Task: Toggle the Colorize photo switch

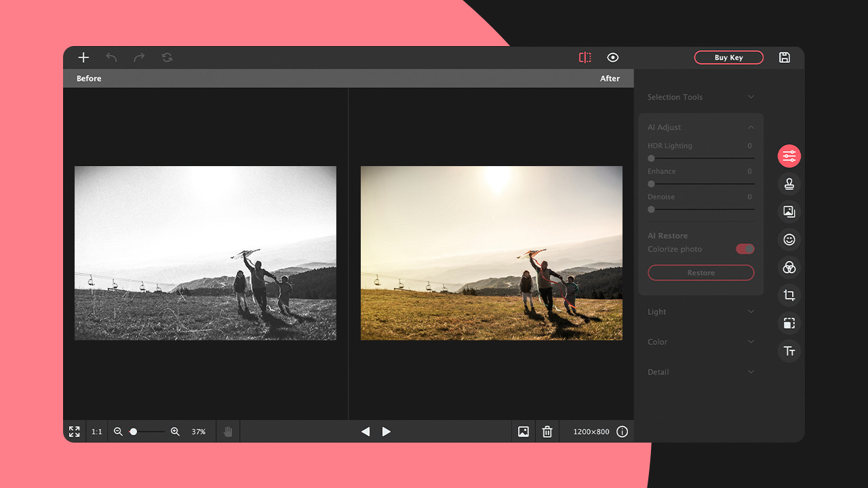Action: [x=745, y=249]
